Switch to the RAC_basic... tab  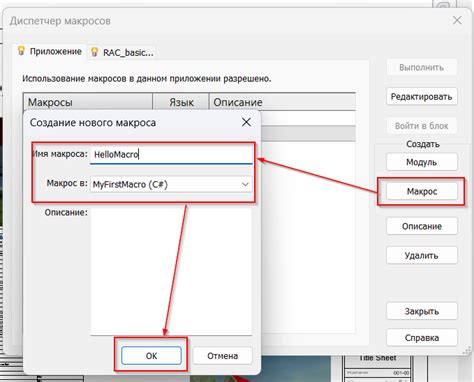122,52
